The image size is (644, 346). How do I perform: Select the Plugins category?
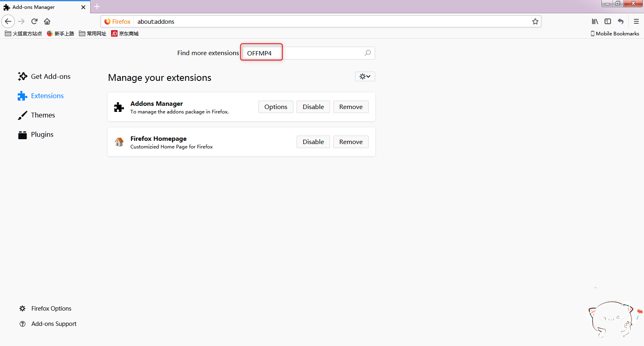(42, 134)
